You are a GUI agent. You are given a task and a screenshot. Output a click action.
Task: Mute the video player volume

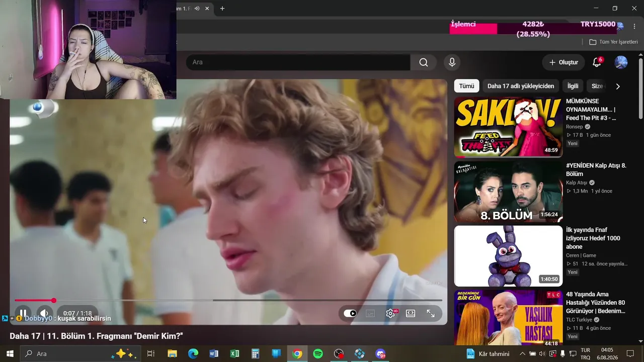pyautogui.click(x=44, y=313)
